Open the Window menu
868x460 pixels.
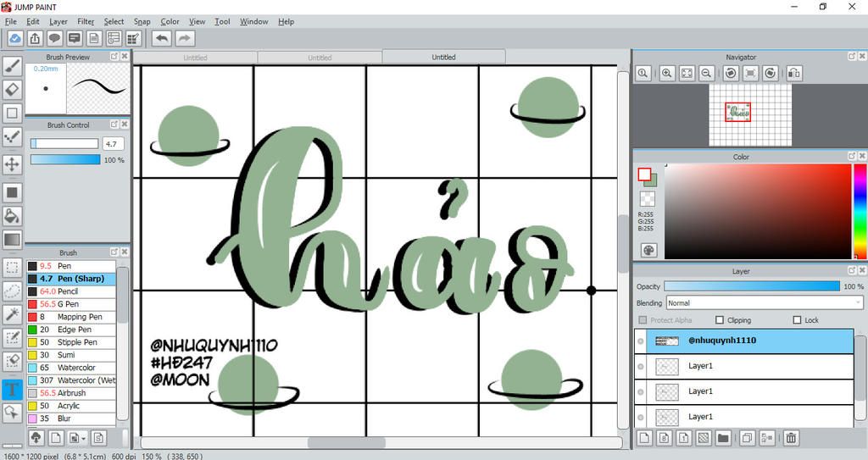pos(254,21)
